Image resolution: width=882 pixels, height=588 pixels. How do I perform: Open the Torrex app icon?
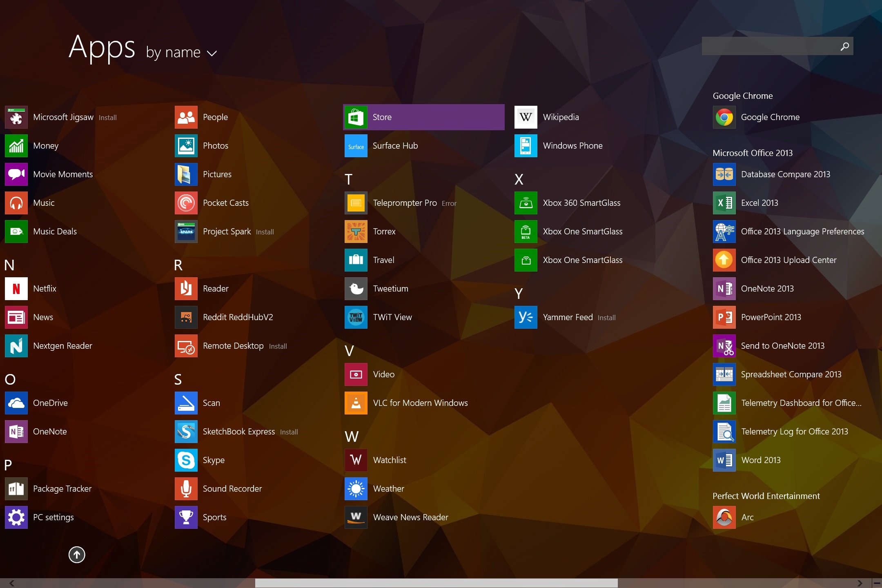pos(356,232)
